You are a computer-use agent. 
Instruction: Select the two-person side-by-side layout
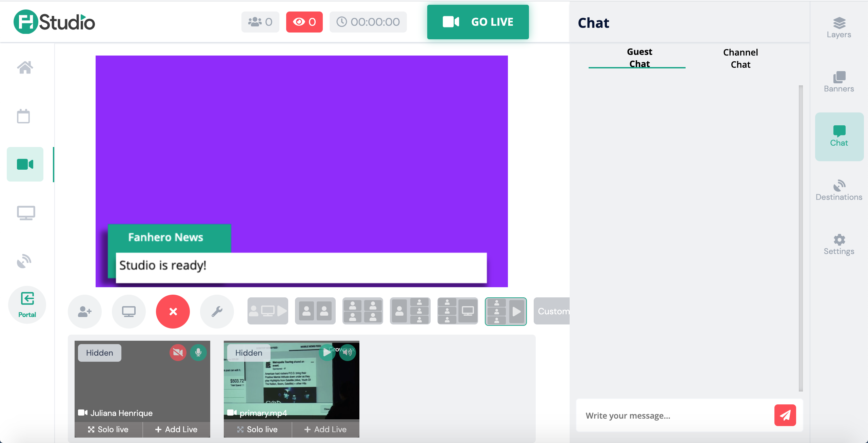click(x=315, y=311)
